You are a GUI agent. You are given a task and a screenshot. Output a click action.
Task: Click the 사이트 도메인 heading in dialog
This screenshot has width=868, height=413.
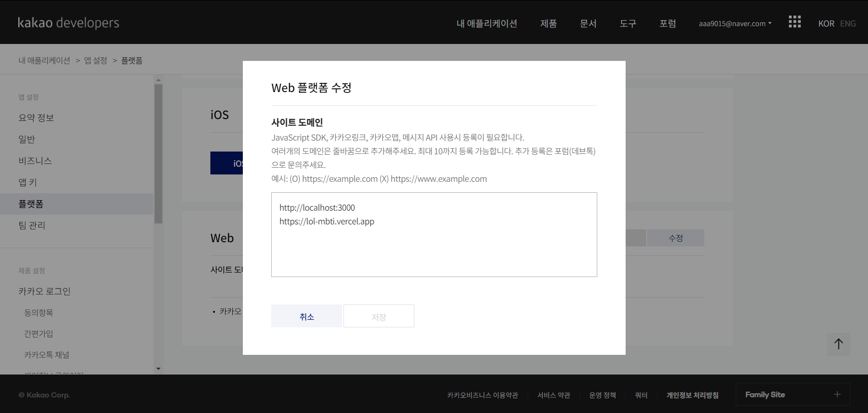tap(297, 122)
